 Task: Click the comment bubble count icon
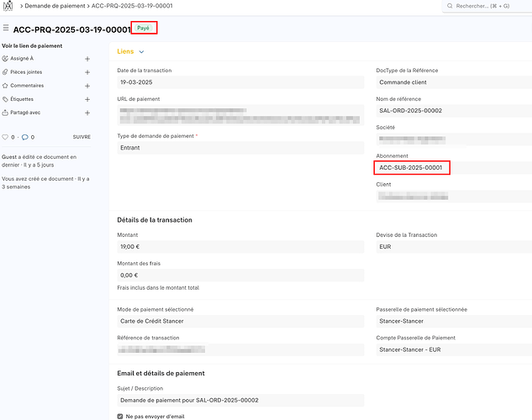(25, 136)
